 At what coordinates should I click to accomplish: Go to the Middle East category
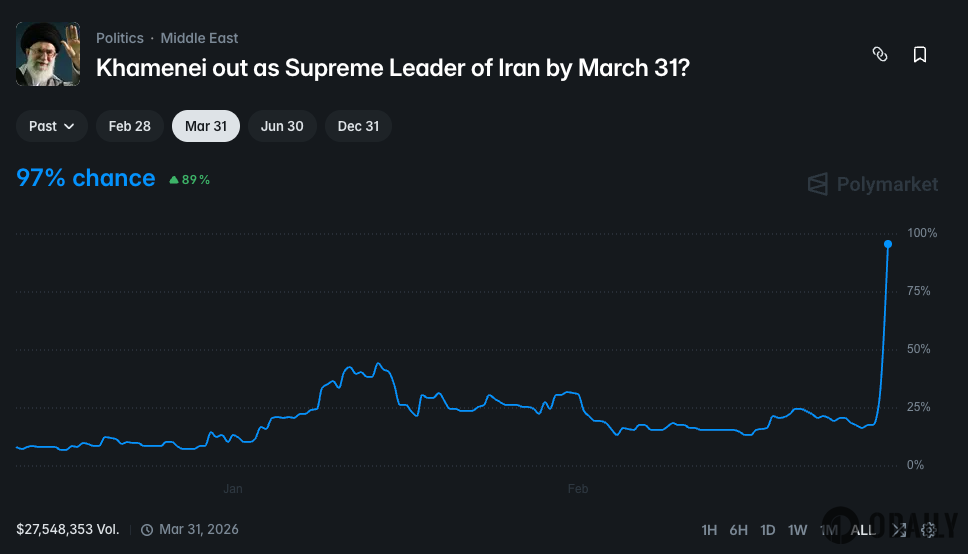pyautogui.click(x=200, y=38)
